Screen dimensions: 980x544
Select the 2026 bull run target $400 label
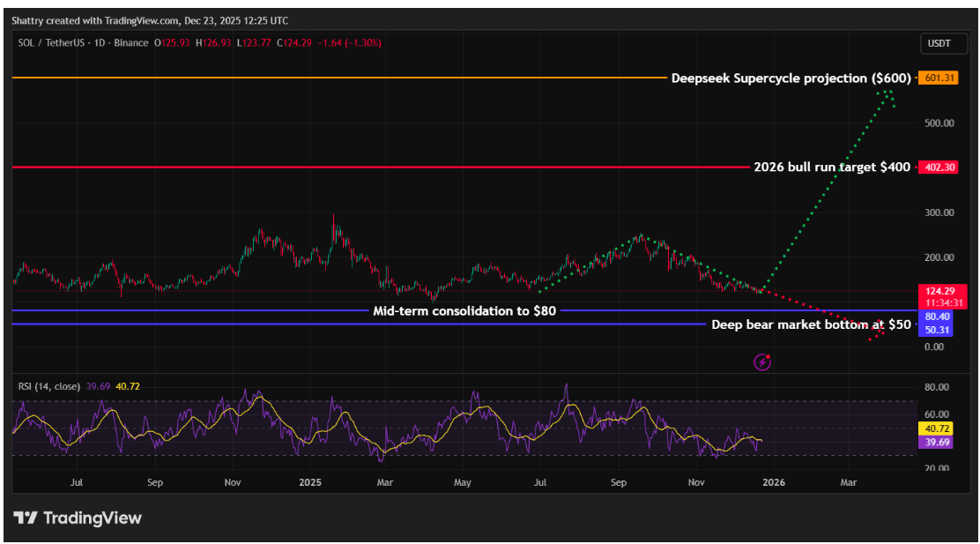pos(832,167)
